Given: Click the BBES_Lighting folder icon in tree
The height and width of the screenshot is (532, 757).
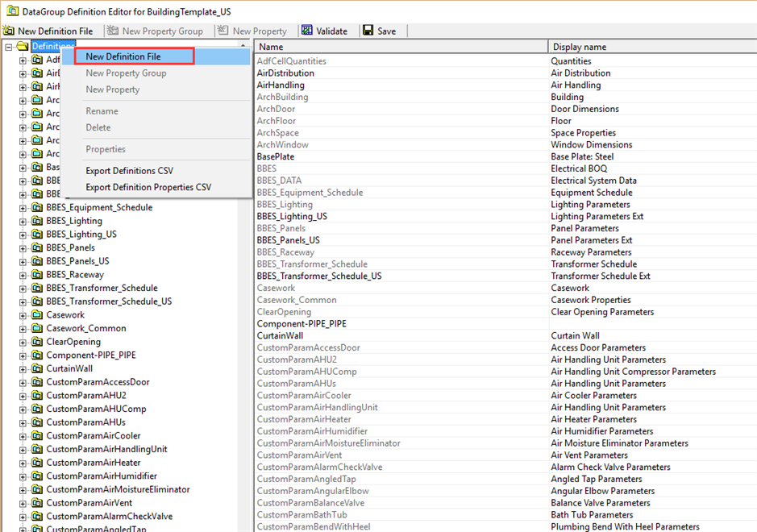Looking at the screenshot, I should tap(37, 221).
